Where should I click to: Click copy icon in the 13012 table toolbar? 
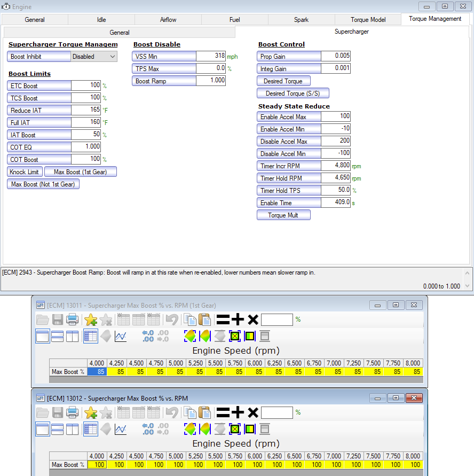[x=190, y=412]
